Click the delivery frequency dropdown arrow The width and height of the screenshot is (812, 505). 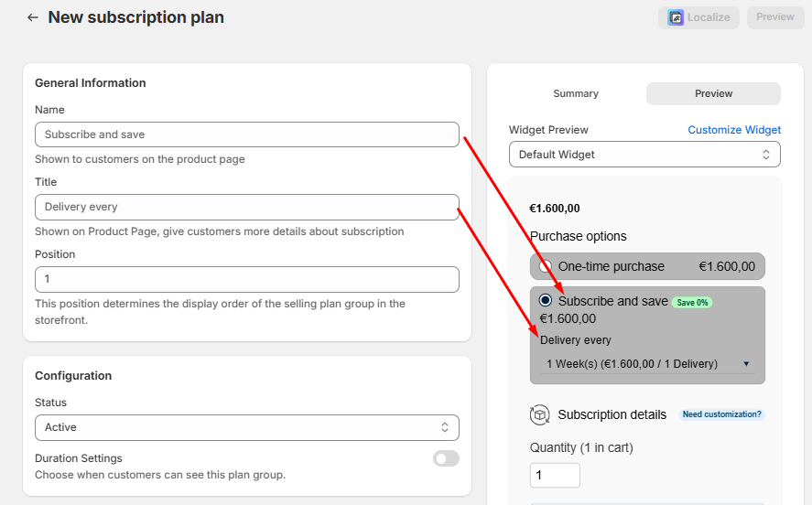(x=746, y=364)
